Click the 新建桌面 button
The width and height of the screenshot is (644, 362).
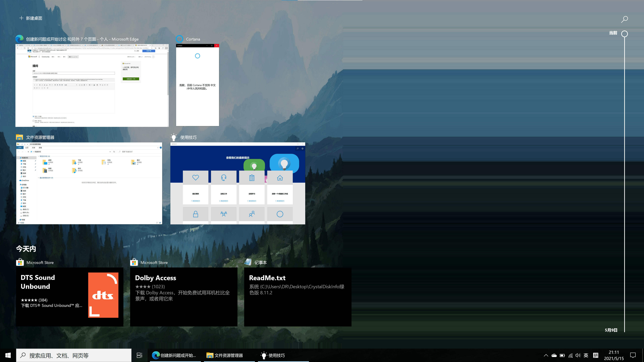(x=31, y=18)
